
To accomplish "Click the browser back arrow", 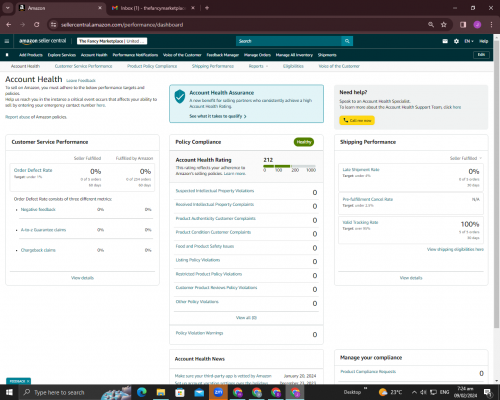I will [x=9, y=25].
